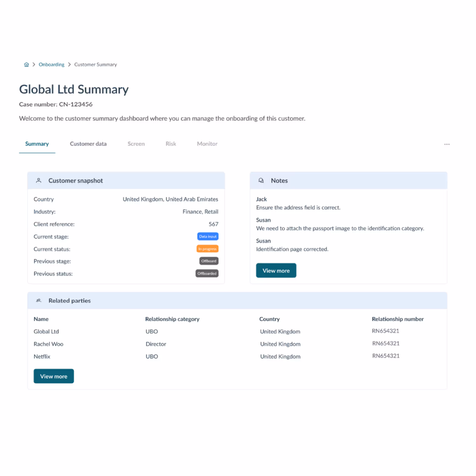Click the Relationship category column header
The height and width of the screenshot is (476, 476).
172,319
